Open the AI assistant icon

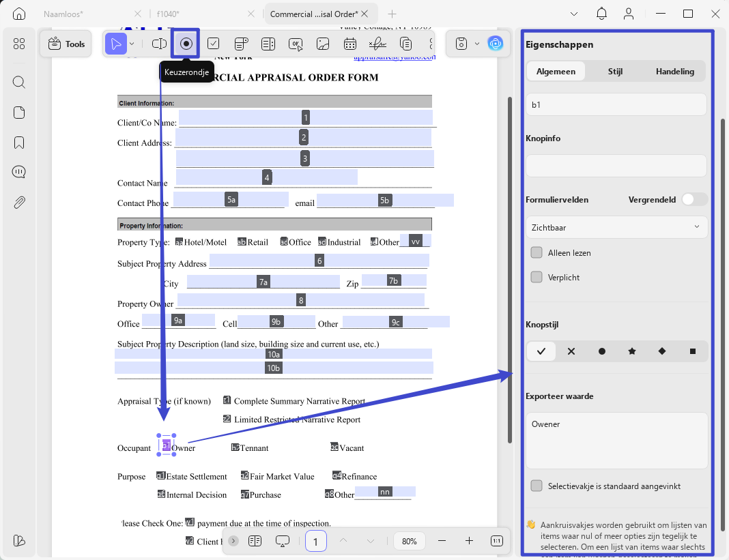(x=496, y=44)
